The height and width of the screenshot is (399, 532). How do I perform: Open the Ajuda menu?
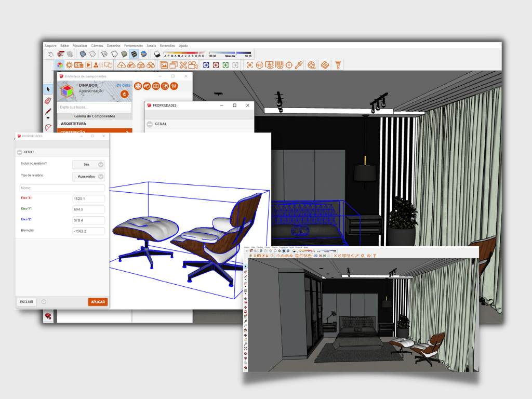coord(183,46)
